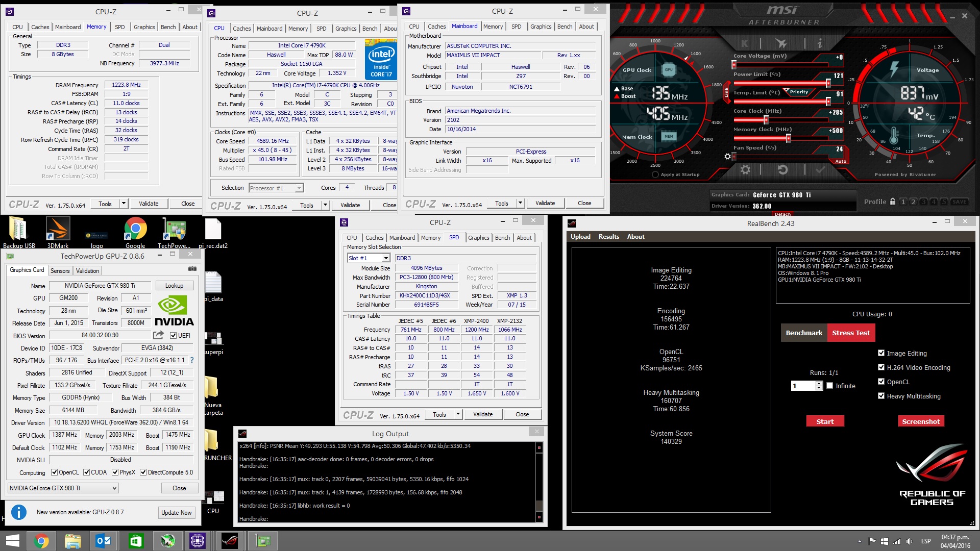The image size is (980, 551).
Task: Select the pi_rec.dat2 desktop file
Action: click(x=213, y=233)
